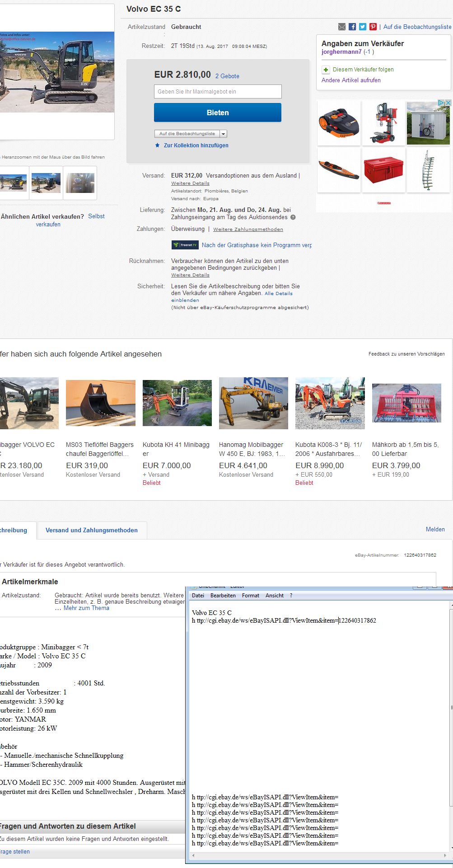Open 'Feedback zu unseren Vorschlägen'
The width and height of the screenshot is (453, 868).
pyautogui.click(x=406, y=354)
